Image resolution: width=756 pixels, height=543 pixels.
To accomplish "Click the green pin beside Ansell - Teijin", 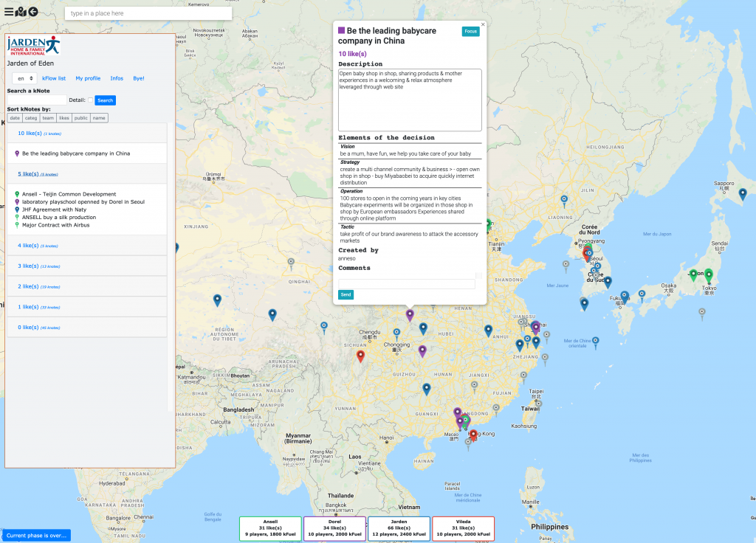I will (17, 194).
